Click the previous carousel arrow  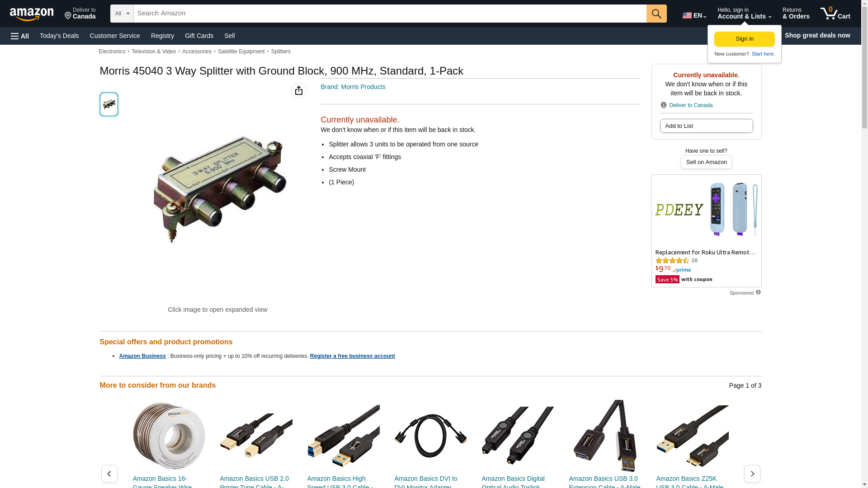click(x=109, y=474)
